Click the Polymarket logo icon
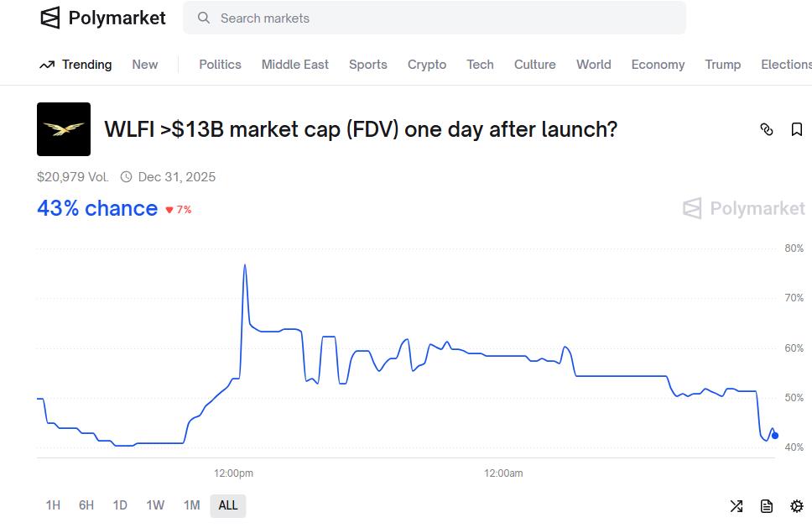Image resolution: width=812 pixels, height=528 pixels. pos(50,18)
